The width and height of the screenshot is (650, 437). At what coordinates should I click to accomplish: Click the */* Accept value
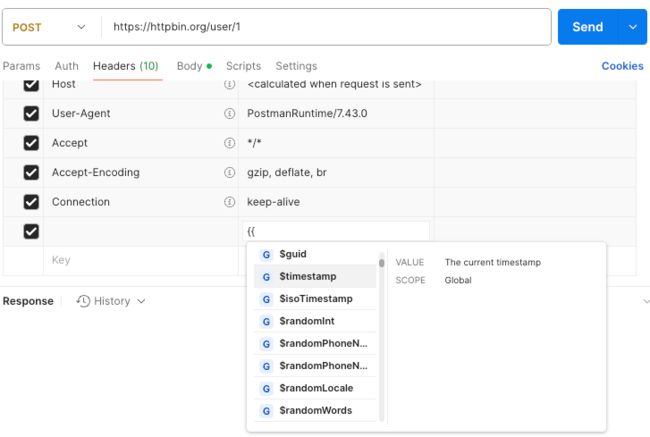tap(254, 143)
